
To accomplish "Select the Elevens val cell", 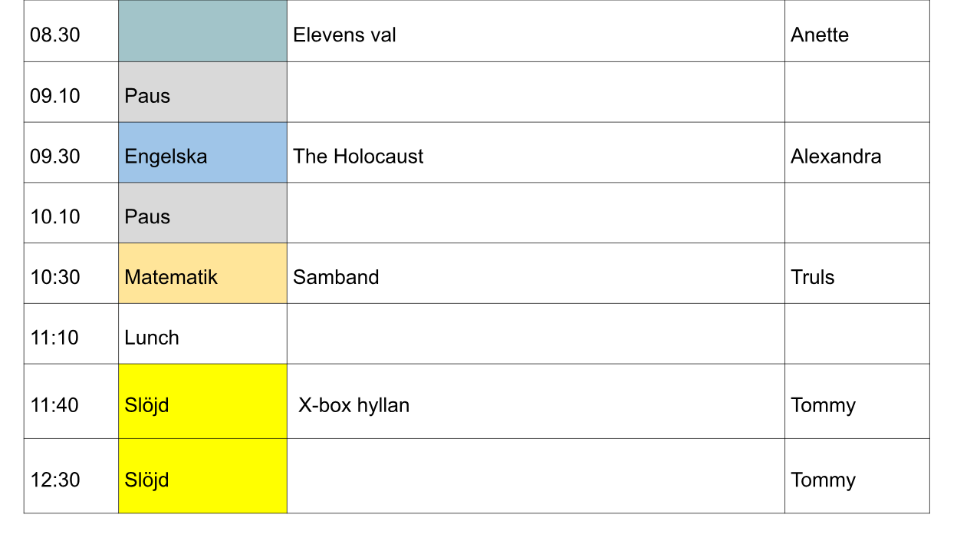I will [535, 35].
